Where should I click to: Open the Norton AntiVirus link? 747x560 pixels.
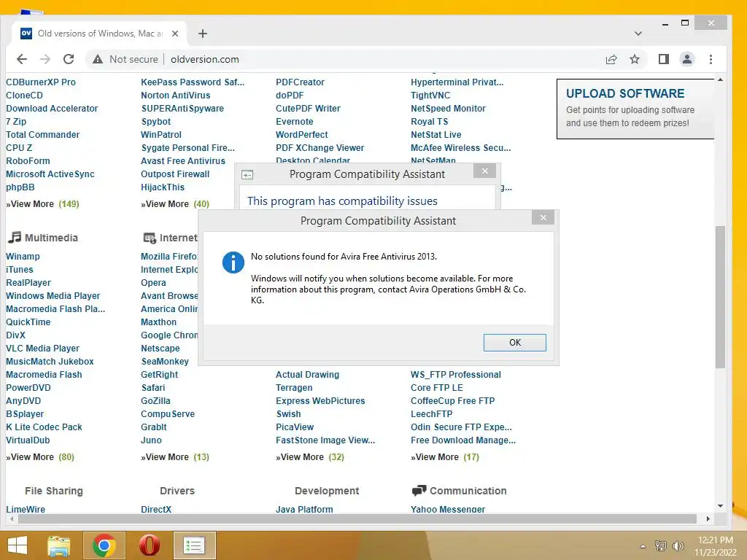click(175, 96)
